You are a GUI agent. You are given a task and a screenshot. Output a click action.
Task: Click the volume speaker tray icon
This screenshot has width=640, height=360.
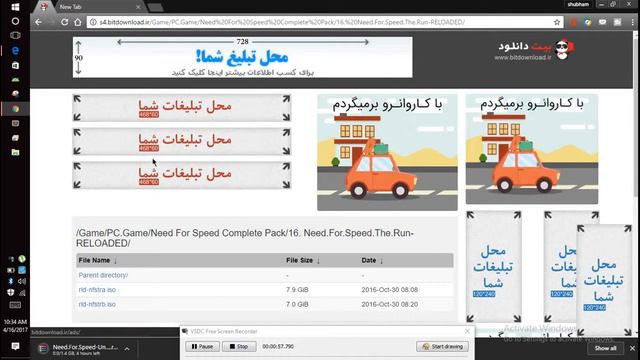point(22,281)
